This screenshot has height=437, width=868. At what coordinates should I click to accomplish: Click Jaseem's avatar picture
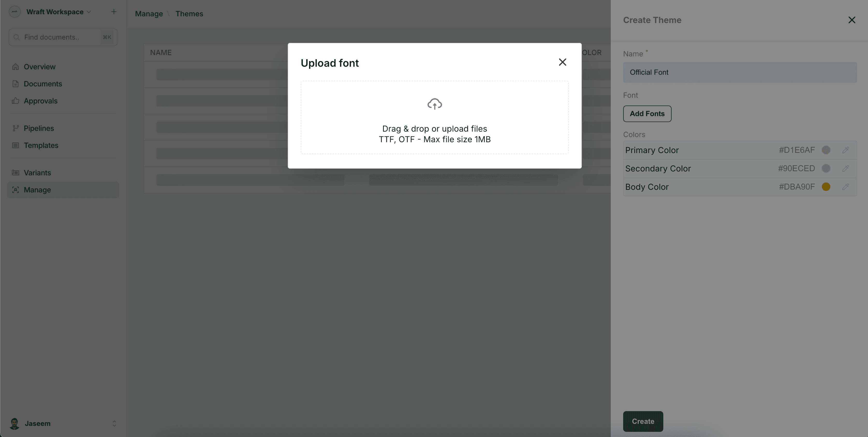point(14,424)
